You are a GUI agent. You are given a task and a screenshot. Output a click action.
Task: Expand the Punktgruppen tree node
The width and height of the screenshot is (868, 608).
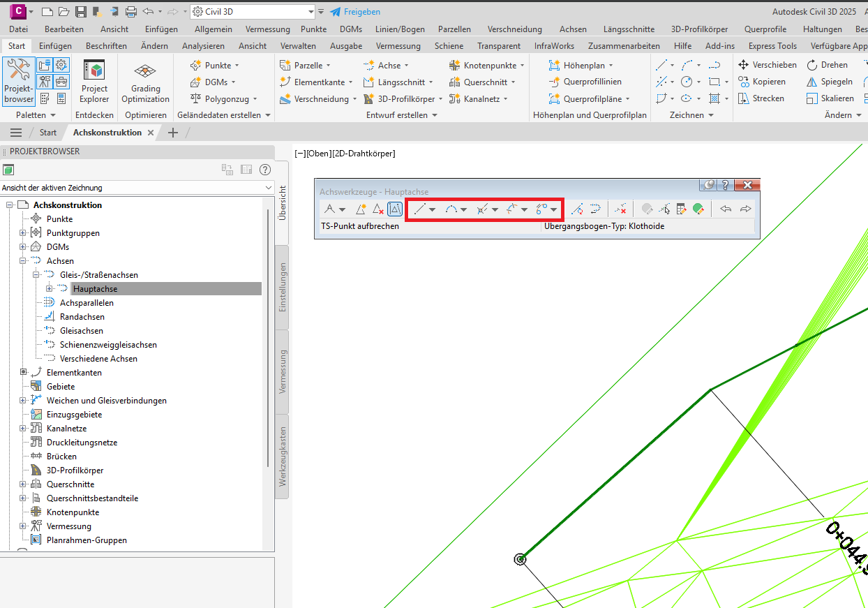pos(23,232)
